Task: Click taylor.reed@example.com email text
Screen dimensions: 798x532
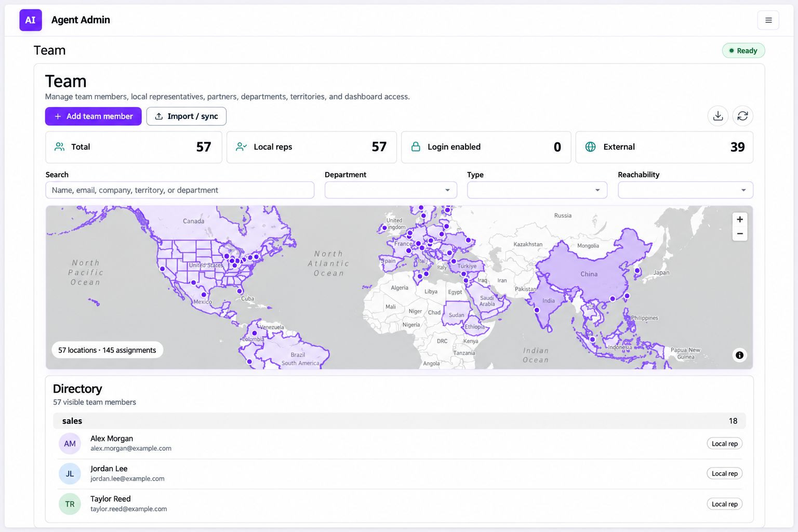Action: 129,509
